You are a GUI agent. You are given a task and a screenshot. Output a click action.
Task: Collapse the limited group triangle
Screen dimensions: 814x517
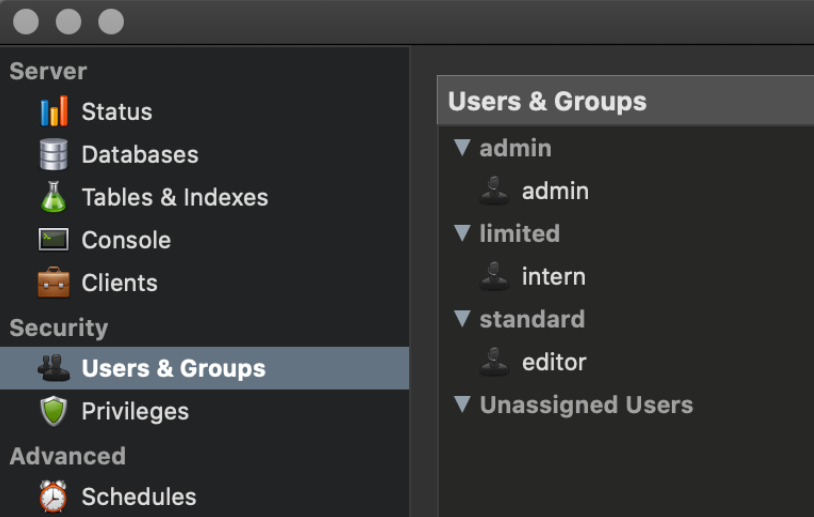pyautogui.click(x=462, y=233)
